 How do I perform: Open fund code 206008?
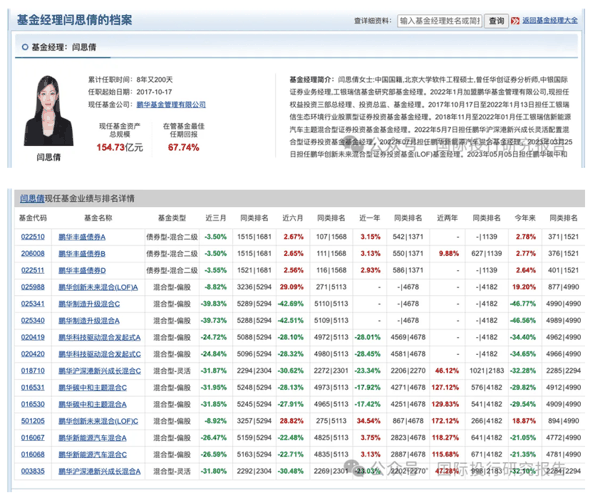tap(33, 254)
